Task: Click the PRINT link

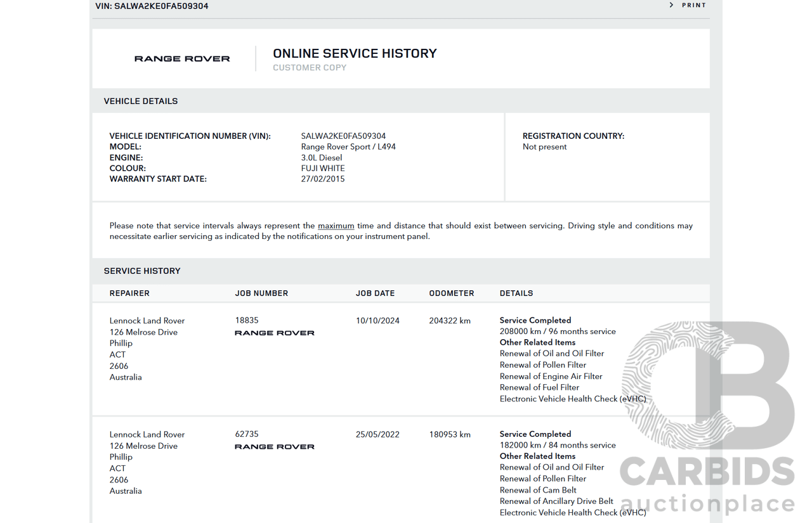Action: (693, 5)
